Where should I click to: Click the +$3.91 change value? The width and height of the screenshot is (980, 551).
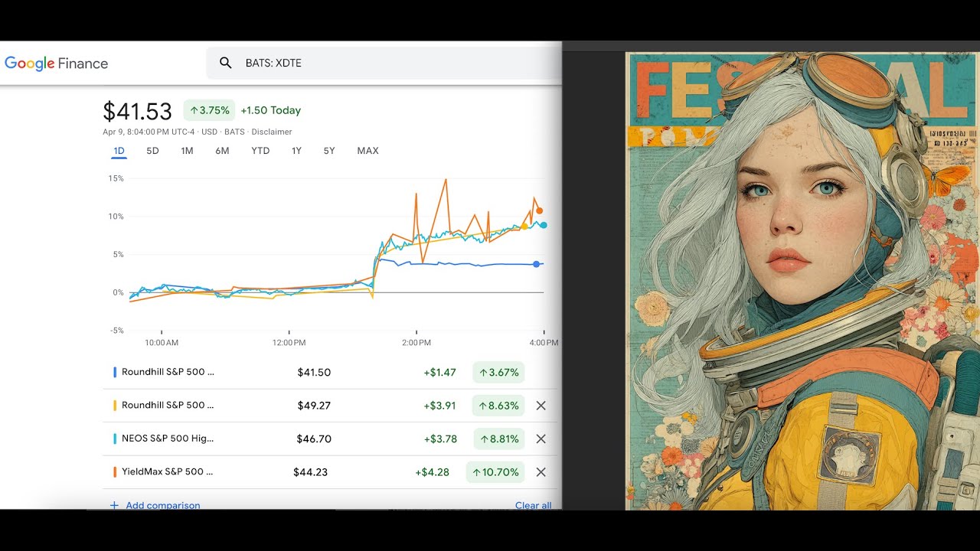coord(439,406)
